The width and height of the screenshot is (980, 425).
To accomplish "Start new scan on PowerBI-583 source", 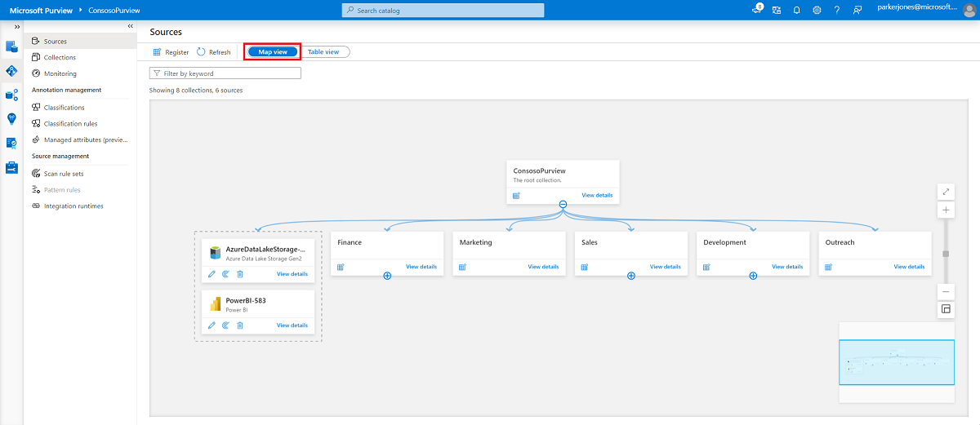I will click(x=225, y=325).
